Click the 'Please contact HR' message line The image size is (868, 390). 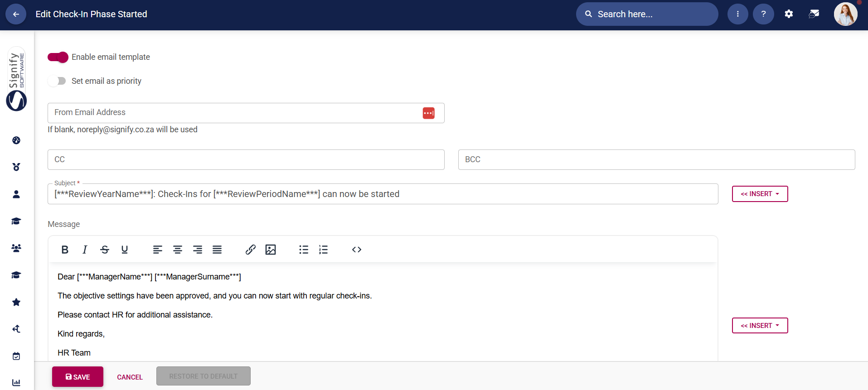click(x=135, y=315)
